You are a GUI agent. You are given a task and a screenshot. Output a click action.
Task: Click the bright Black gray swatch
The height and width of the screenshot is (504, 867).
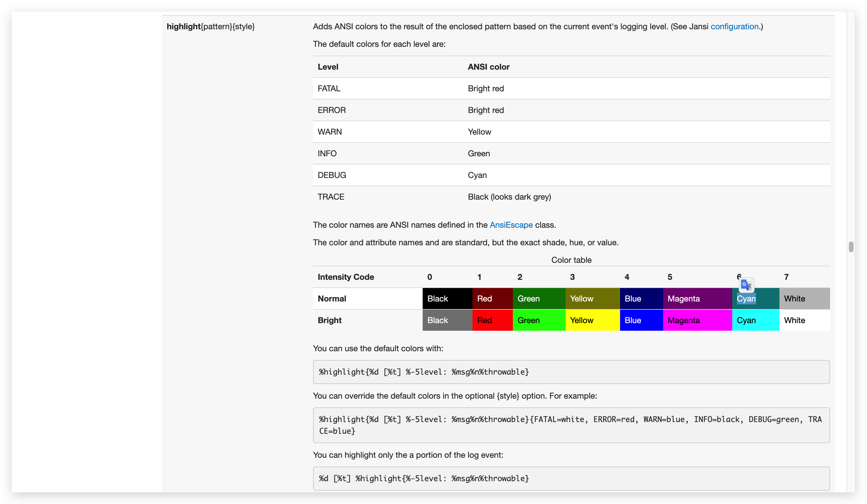click(447, 320)
